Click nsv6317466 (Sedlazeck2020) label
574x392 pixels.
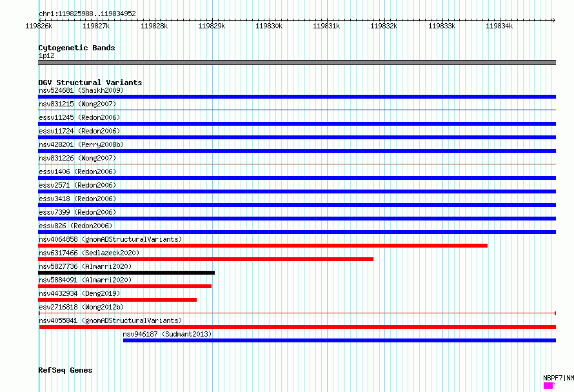(x=89, y=253)
